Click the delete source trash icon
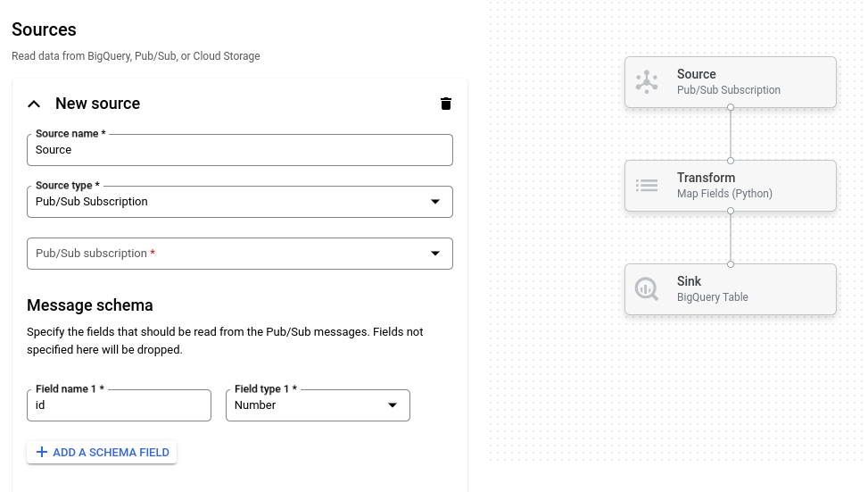 point(446,104)
